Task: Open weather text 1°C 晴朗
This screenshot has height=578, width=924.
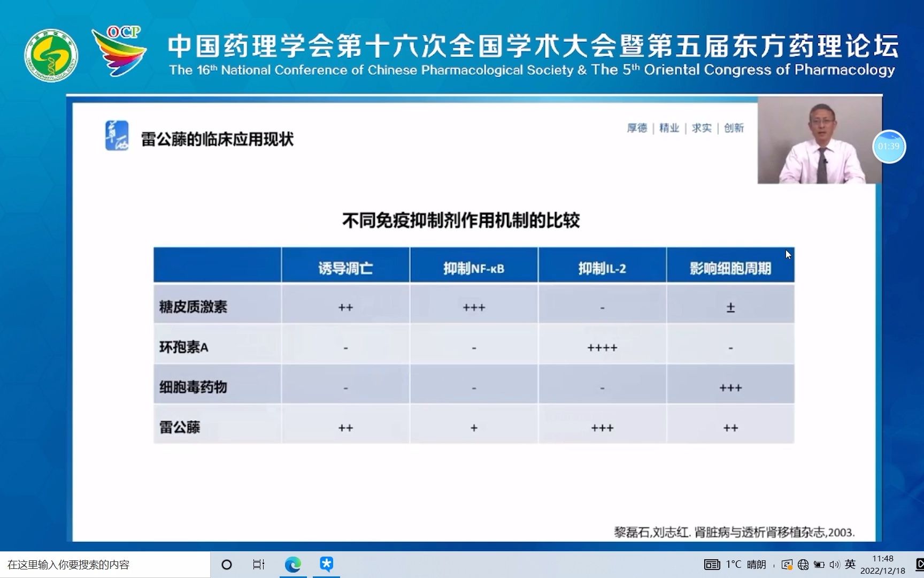Action: pyautogui.click(x=746, y=565)
